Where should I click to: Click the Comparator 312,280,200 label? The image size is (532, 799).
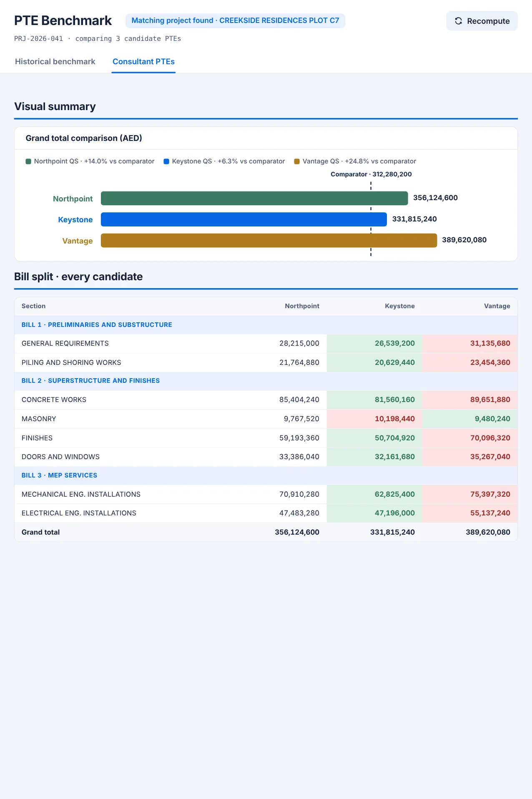pos(371,174)
